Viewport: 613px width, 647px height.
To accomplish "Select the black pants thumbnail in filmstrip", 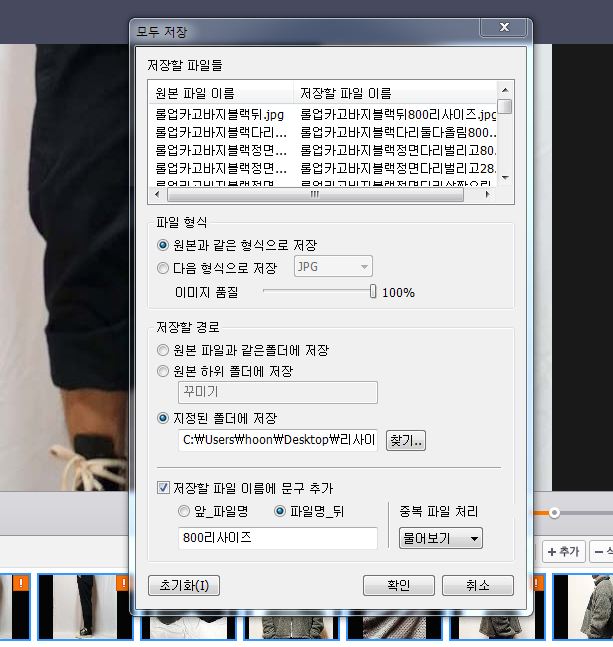I will tap(85, 607).
